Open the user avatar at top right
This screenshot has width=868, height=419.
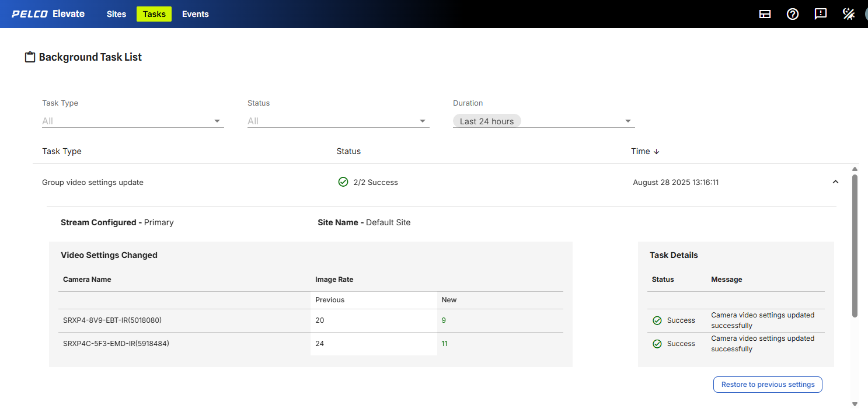(x=866, y=14)
